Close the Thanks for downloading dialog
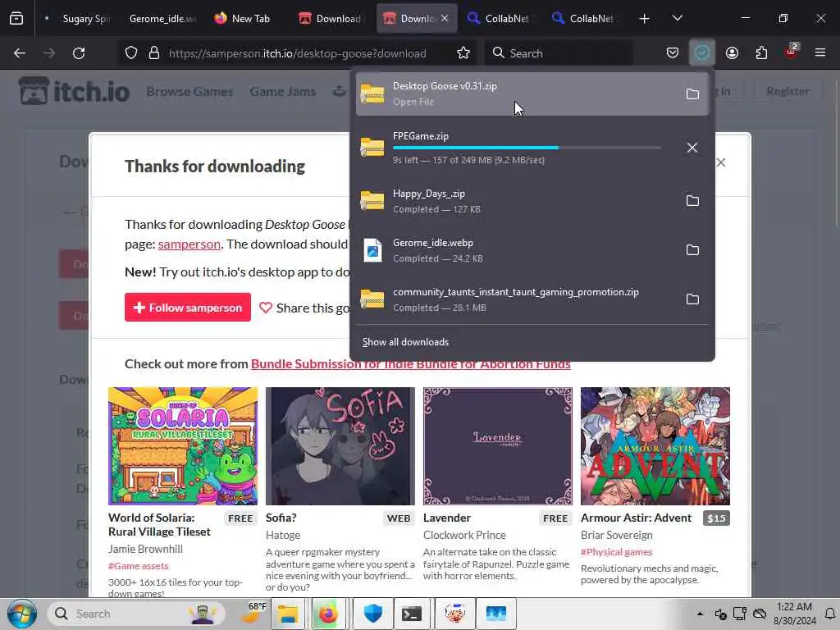The width and height of the screenshot is (840, 630). [721, 162]
